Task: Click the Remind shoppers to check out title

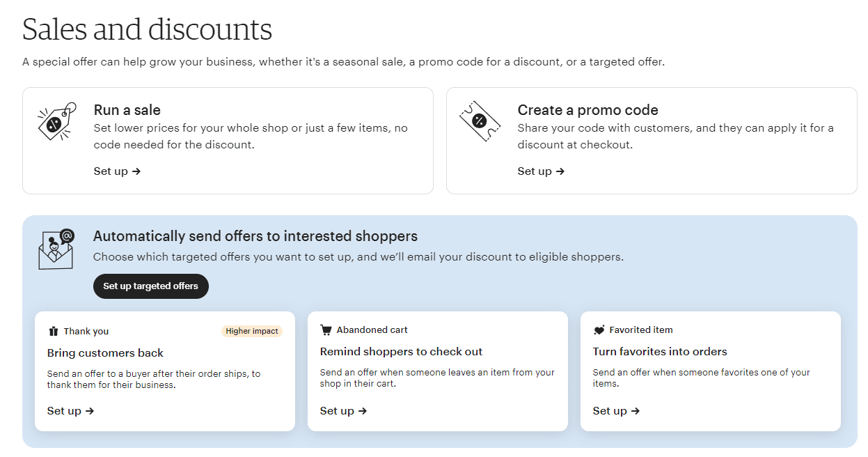Action: click(x=402, y=352)
